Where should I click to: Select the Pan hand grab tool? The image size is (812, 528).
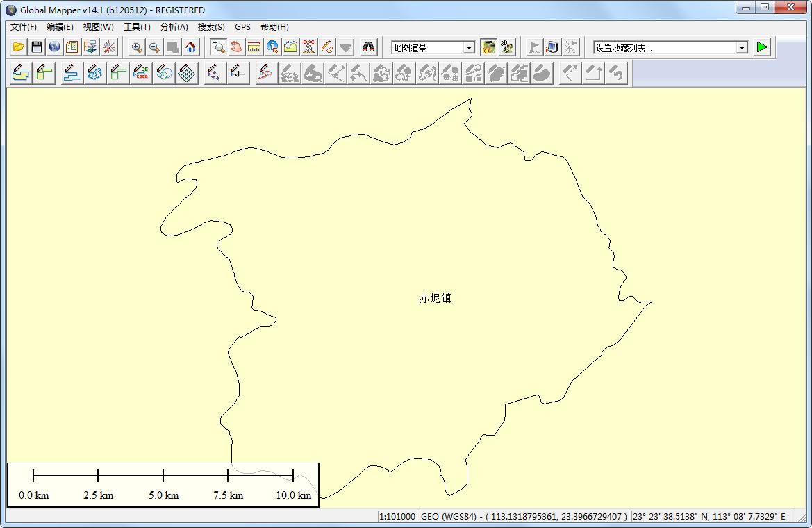tap(236, 47)
